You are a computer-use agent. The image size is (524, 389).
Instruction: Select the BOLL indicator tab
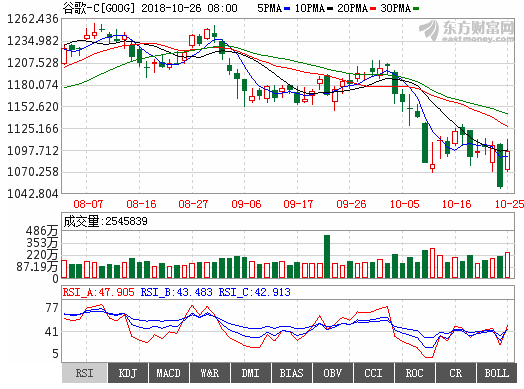[x=497, y=373]
